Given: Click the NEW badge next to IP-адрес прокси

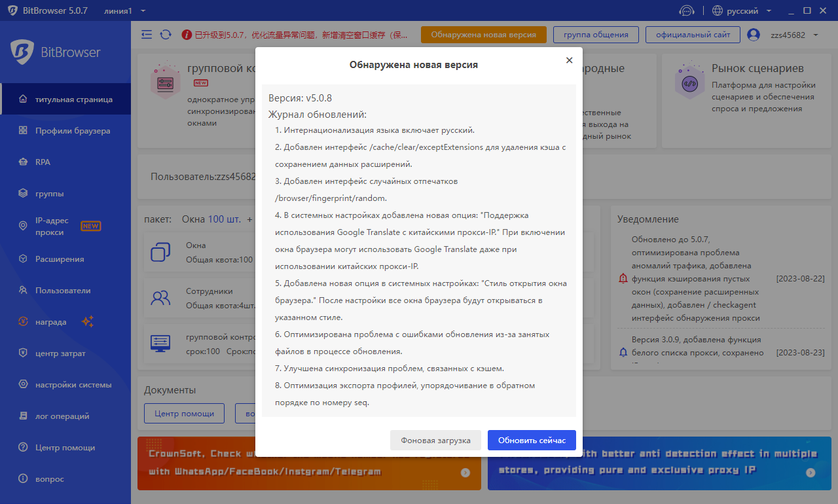Looking at the screenshot, I should 90,226.
